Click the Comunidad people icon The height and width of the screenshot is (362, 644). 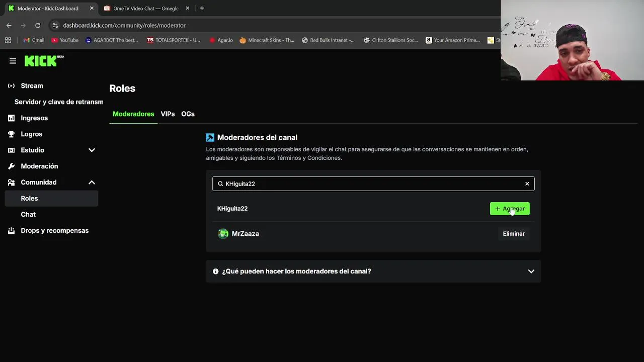coord(11,183)
